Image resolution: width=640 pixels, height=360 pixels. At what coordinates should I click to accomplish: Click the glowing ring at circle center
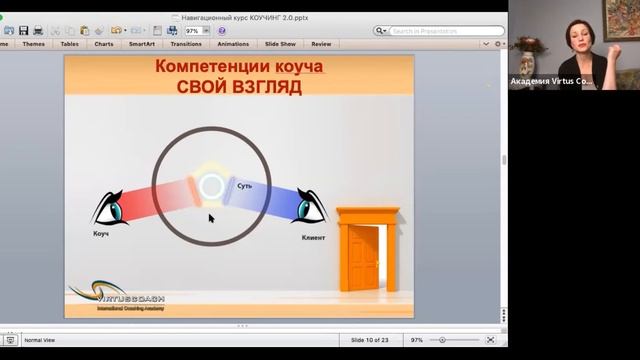211,186
